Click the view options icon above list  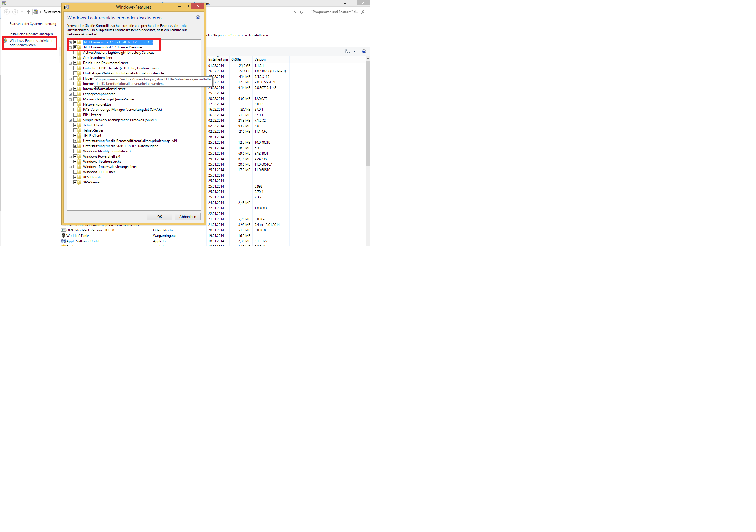pos(347,51)
